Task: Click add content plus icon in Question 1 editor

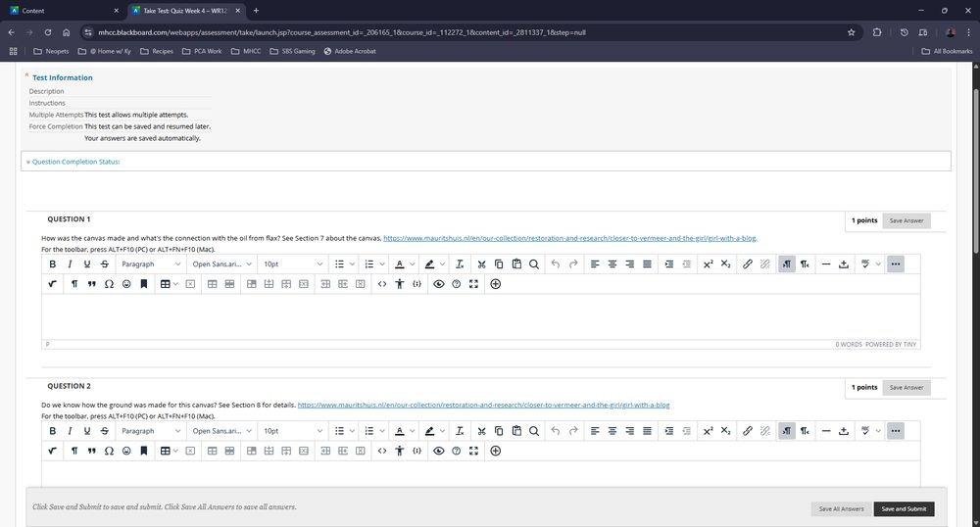Action: pos(496,284)
